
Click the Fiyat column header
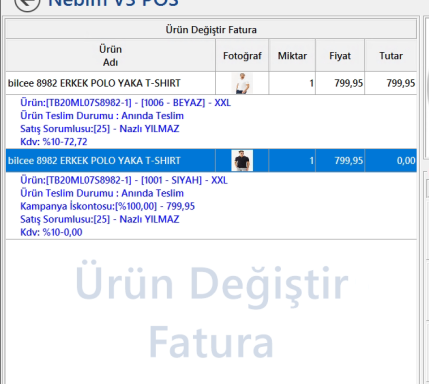pyautogui.click(x=340, y=55)
